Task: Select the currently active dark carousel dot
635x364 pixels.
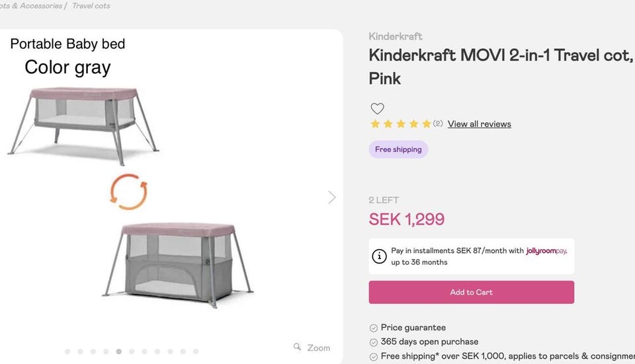Action: coord(119,351)
